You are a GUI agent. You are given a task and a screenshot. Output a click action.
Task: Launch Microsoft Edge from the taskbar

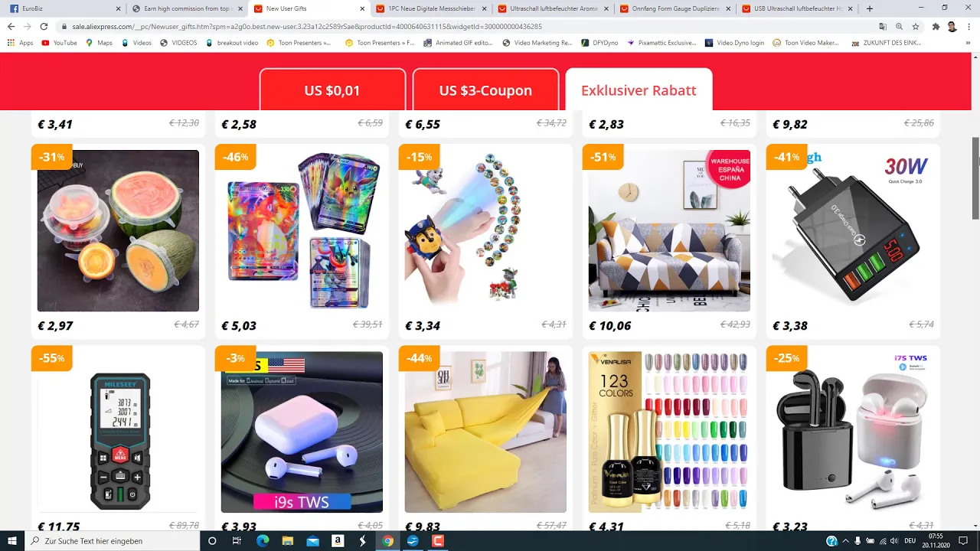click(x=263, y=541)
